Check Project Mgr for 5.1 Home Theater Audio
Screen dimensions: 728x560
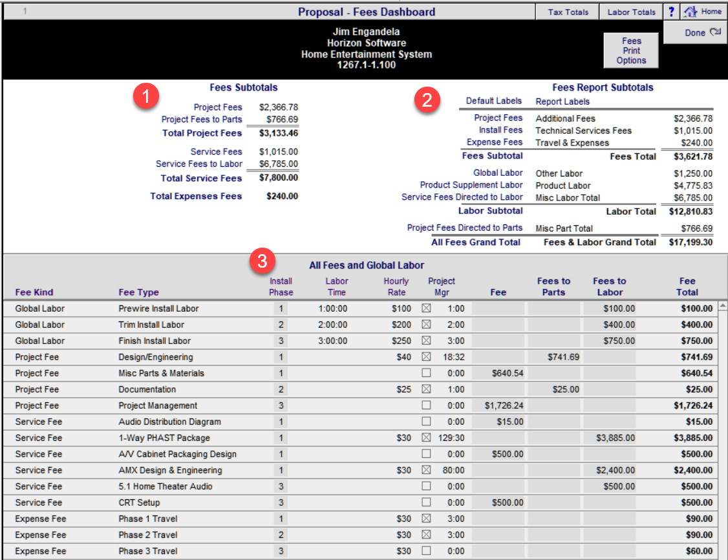[426, 486]
